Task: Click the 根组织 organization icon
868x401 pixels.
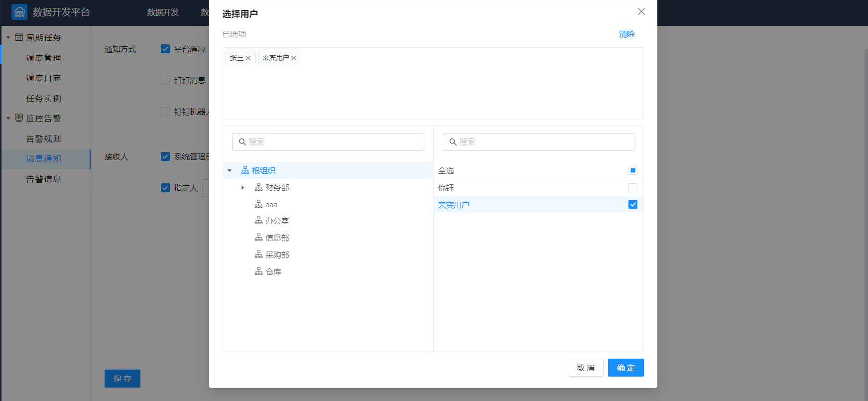Action: point(245,170)
